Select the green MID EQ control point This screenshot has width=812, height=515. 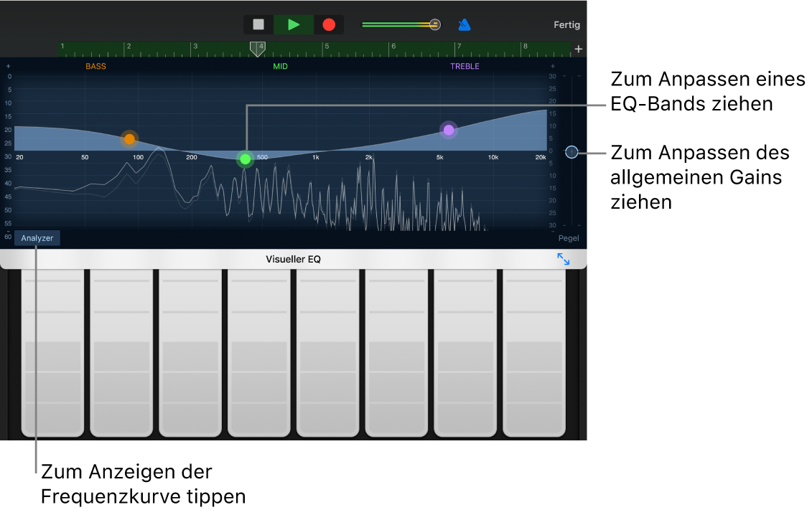pyautogui.click(x=245, y=159)
